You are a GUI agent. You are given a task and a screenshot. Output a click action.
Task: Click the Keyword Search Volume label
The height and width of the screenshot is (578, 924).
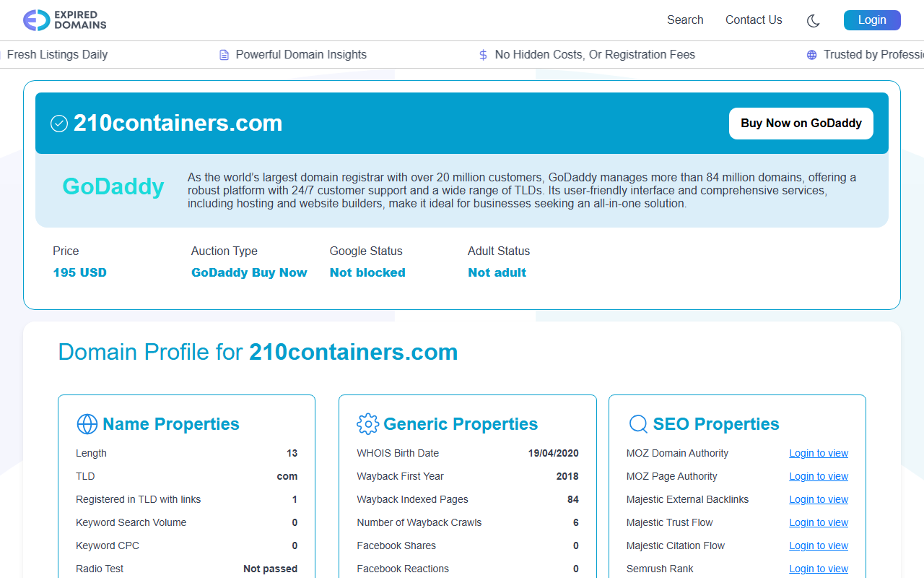coord(131,522)
